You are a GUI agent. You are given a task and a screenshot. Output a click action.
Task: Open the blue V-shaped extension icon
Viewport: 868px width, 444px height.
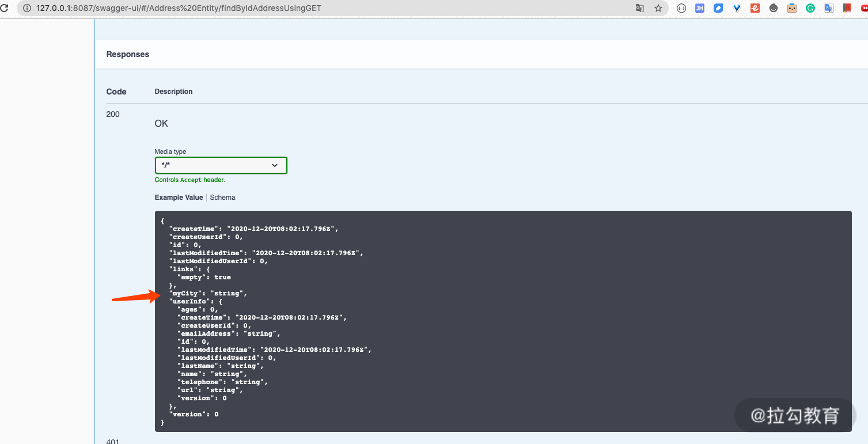click(737, 7)
